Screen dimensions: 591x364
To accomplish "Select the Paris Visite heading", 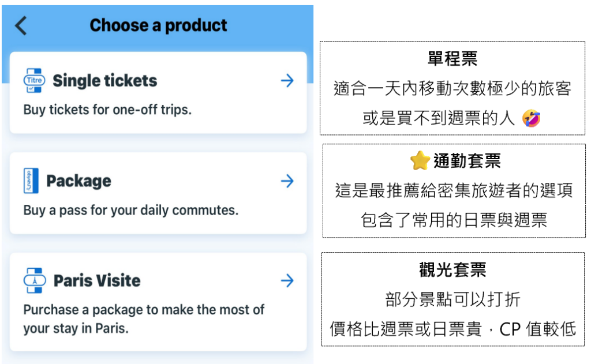I will tap(97, 281).
